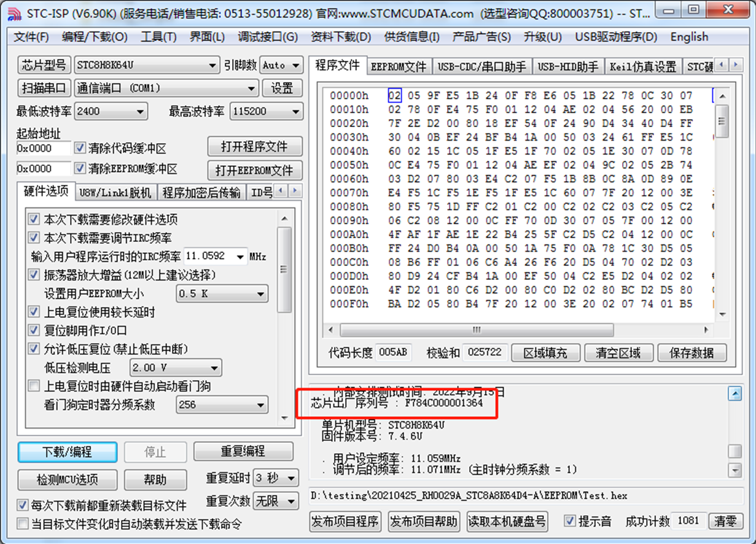Toggle 本次下载需要修改硬件选项 checkbox
The width and height of the screenshot is (756, 544).
34,219
